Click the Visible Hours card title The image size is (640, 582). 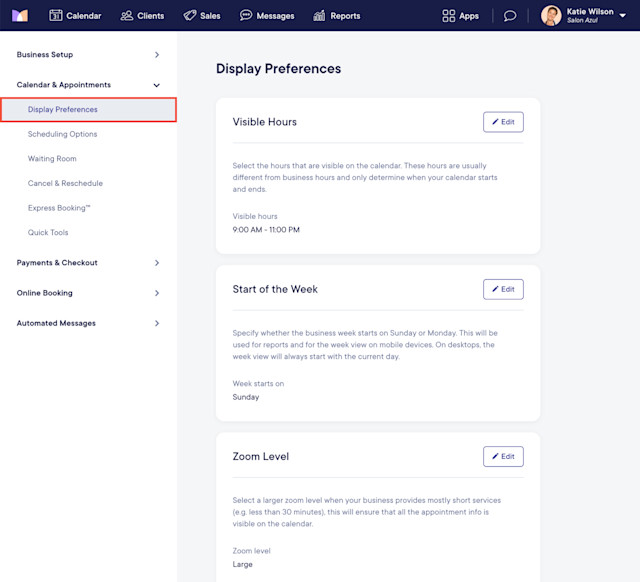click(264, 122)
